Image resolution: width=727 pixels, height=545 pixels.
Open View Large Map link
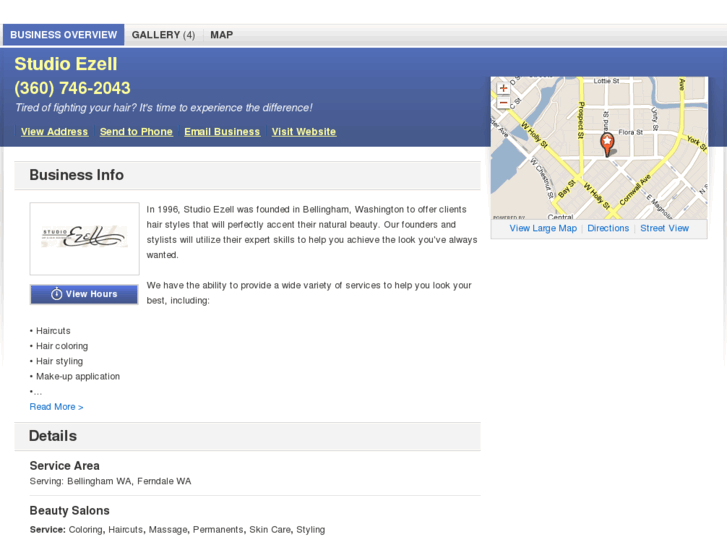click(543, 228)
